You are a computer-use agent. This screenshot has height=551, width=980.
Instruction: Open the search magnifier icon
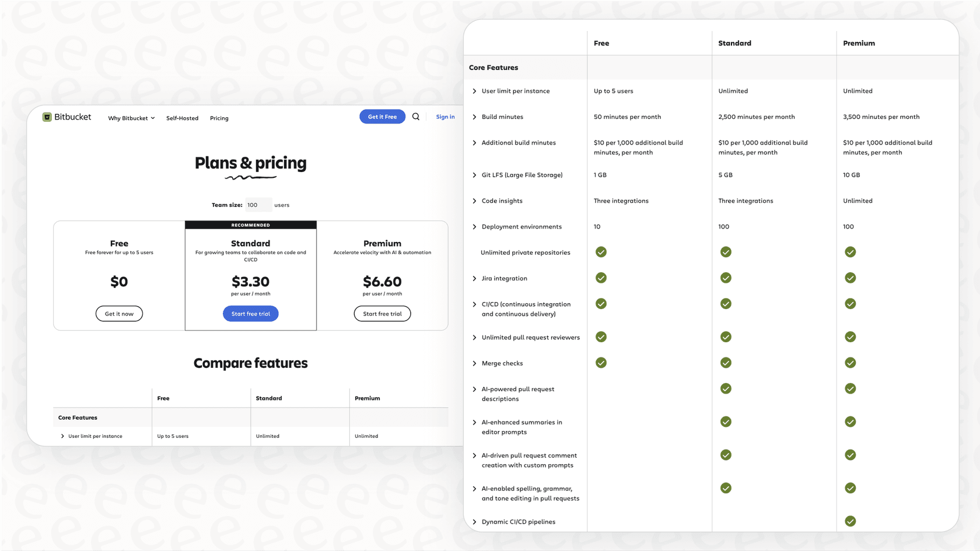[415, 117]
